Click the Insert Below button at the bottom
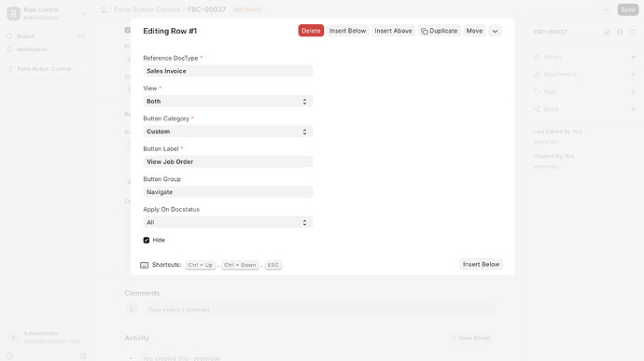The width and height of the screenshot is (644, 361). coord(481,265)
